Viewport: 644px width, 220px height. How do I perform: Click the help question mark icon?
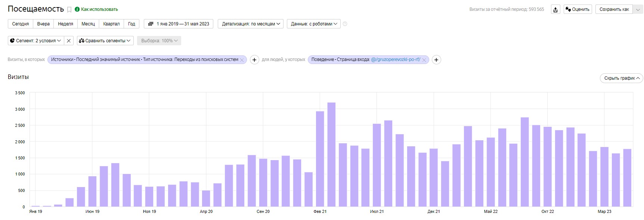345,24
